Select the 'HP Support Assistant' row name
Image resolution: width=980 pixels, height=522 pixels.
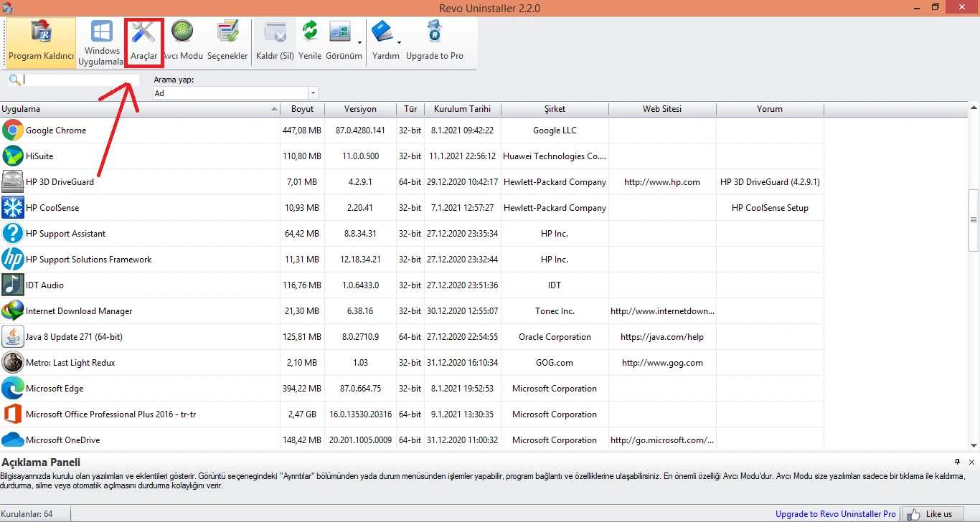click(x=65, y=234)
